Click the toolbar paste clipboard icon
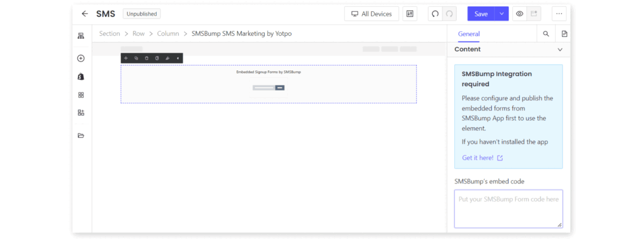 [157, 59]
